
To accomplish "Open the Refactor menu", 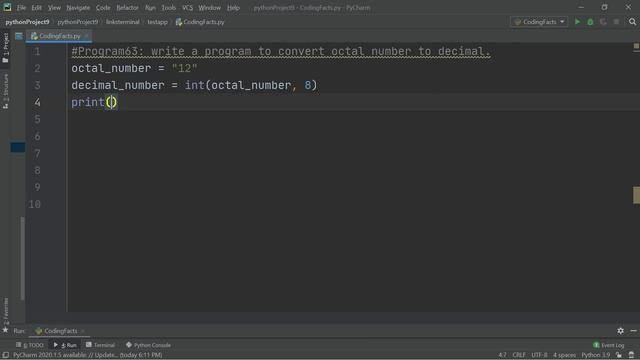I will pos(127,8).
